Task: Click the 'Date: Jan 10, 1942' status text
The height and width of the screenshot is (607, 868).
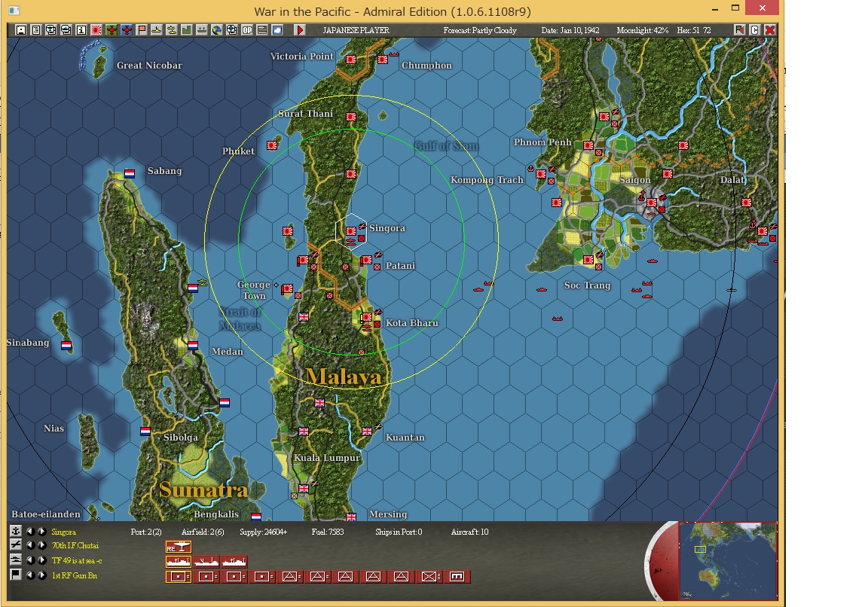Action: tap(570, 30)
